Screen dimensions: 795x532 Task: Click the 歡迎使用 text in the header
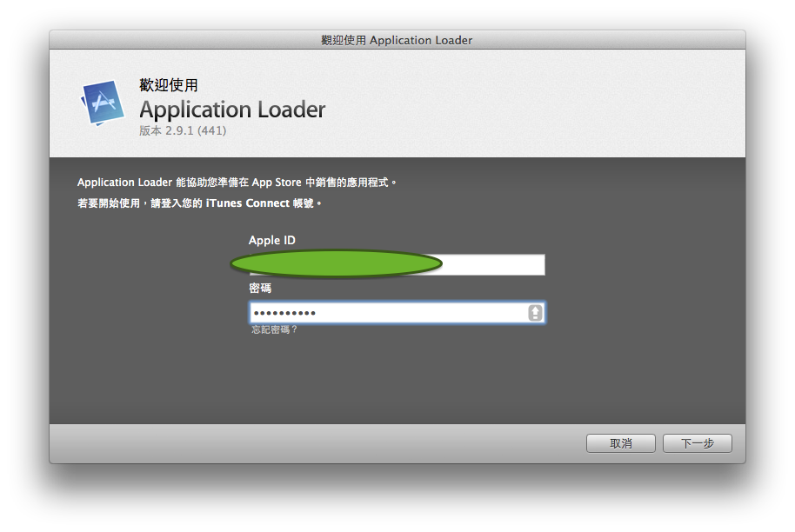(x=169, y=85)
